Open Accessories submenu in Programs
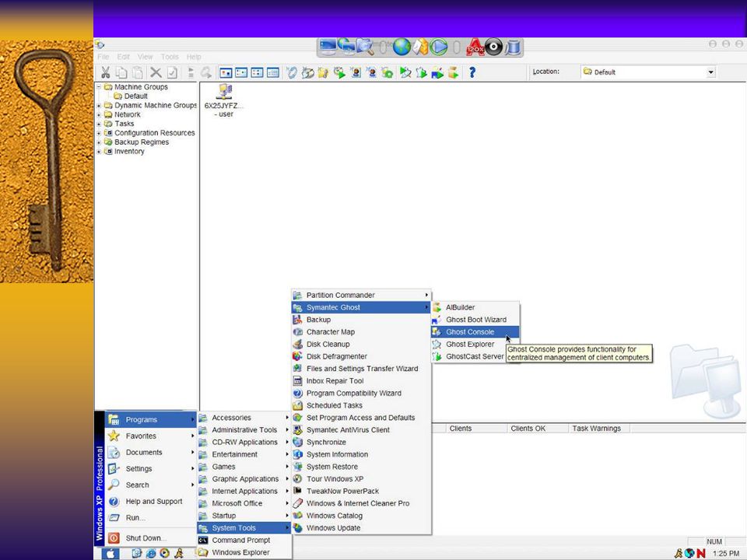 (x=244, y=418)
